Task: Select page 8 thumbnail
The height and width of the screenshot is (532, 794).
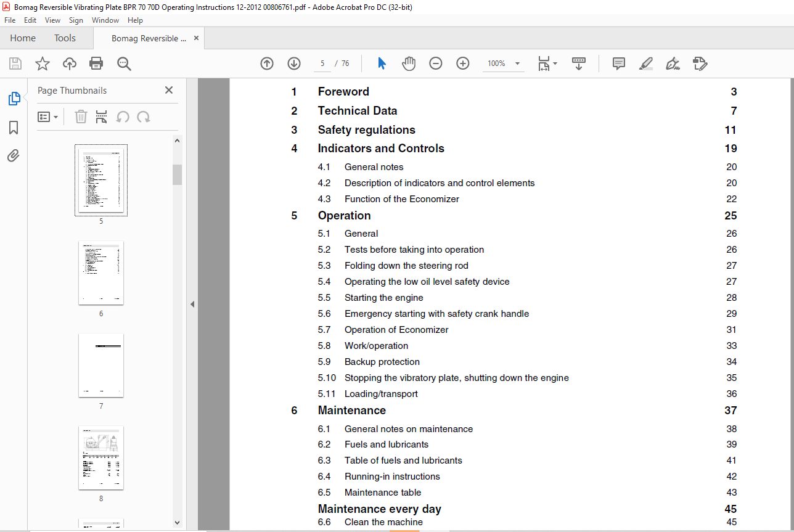Action: pos(101,457)
